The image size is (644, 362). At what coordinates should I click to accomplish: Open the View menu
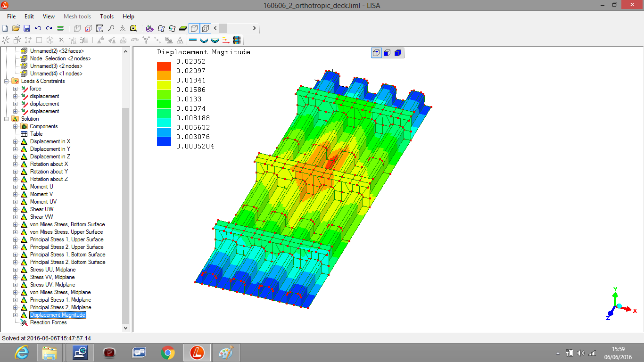point(49,16)
